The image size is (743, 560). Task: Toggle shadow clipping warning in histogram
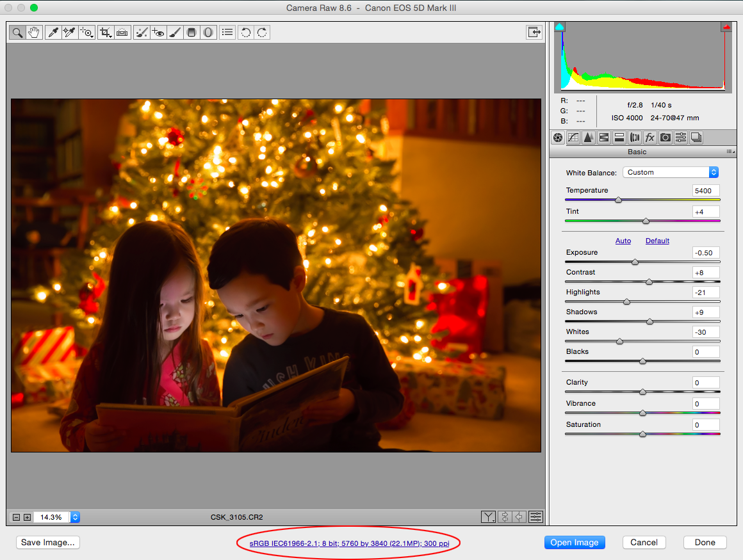tap(559, 27)
